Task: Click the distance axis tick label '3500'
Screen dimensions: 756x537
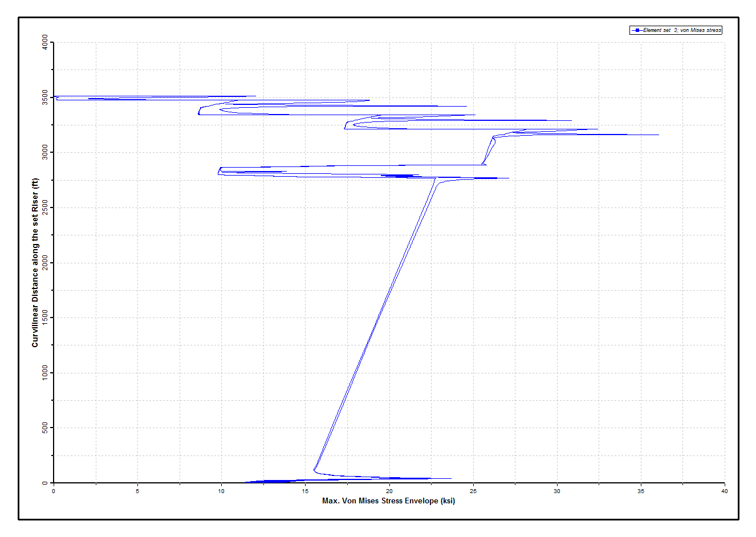Action: tap(45, 97)
